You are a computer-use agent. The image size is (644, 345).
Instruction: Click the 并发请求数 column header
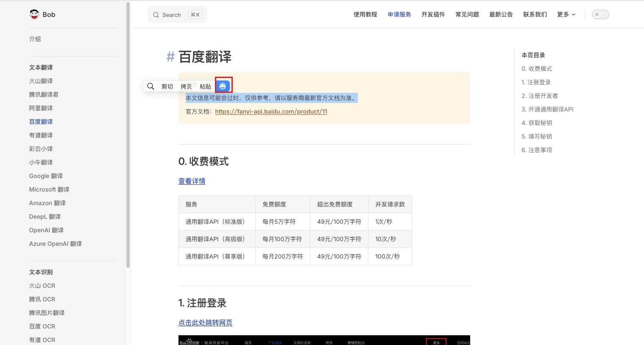[390, 204]
